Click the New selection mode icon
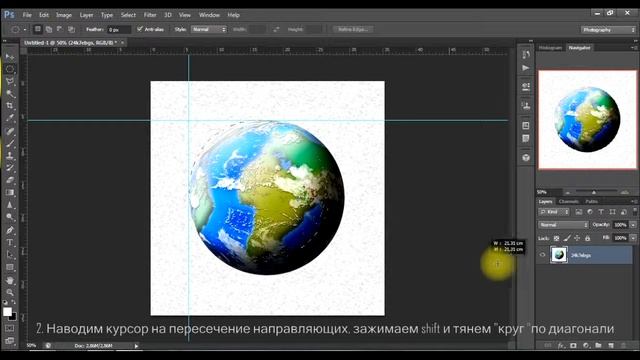Image resolution: width=640 pixels, height=360 pixels. pyautogui.click(x=38, y=29)
